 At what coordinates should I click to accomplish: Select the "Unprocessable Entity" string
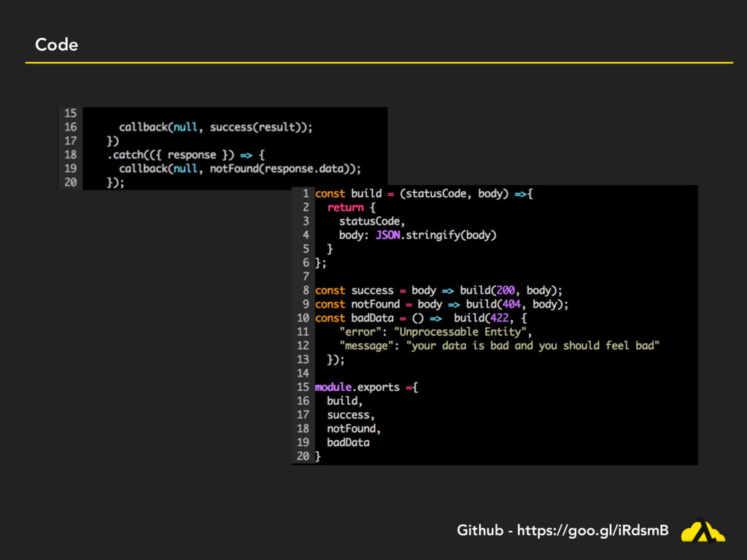click(459, 332)
